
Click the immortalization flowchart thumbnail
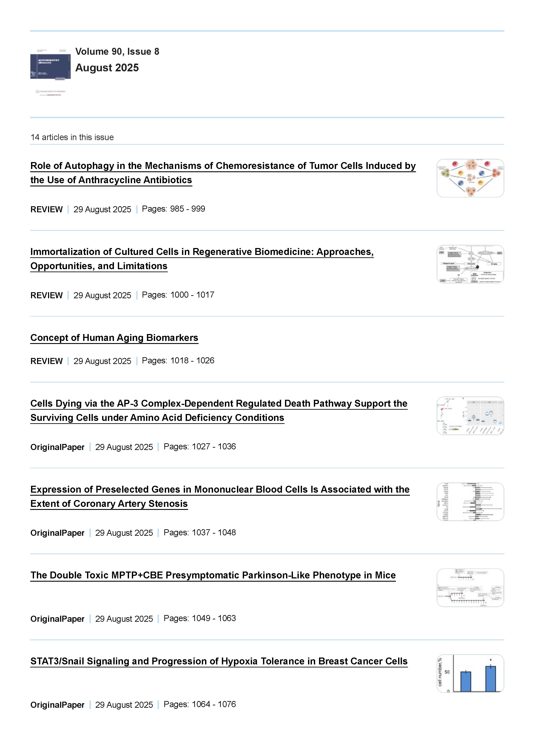click(470, 264)
